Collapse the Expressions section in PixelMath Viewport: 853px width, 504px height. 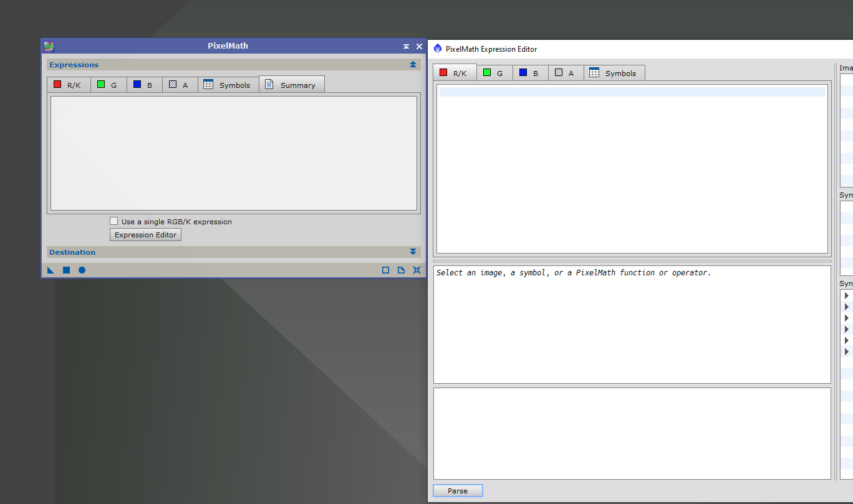pos(413,64)
